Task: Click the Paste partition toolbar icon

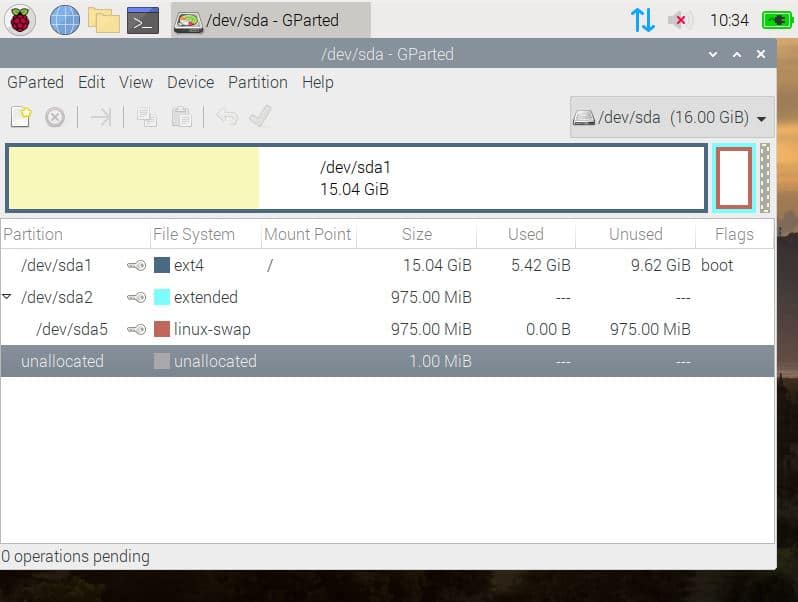Action: coord(181,118)
